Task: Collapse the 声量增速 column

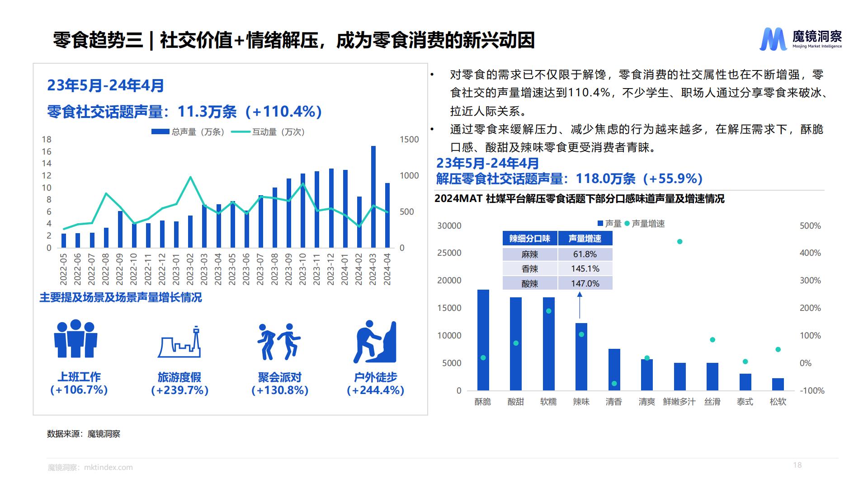Action: tap(586, 238)
